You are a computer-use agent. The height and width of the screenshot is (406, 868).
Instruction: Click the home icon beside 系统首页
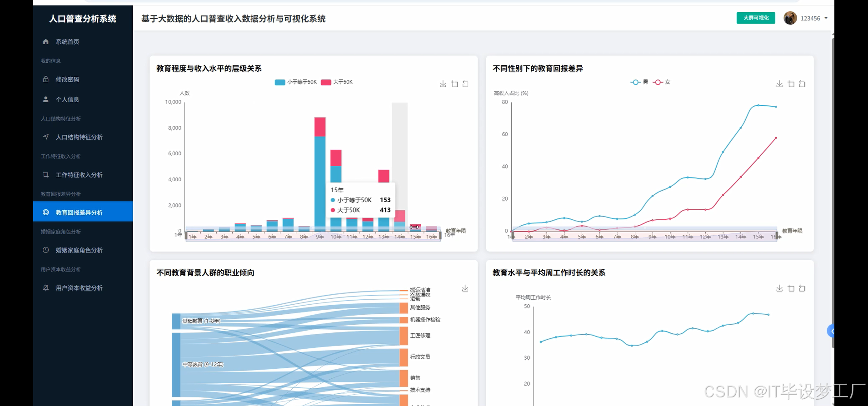click(x=45, y=41)
